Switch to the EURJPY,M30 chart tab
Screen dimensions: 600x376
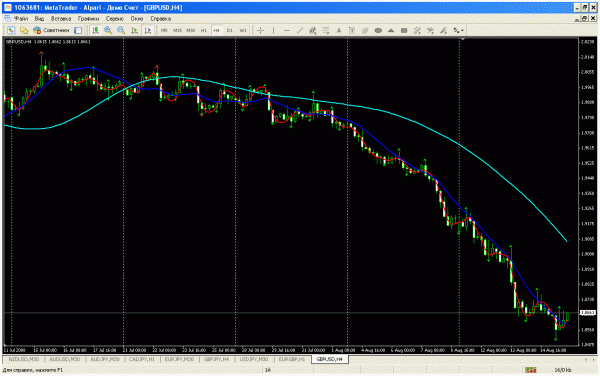point(179,359)
